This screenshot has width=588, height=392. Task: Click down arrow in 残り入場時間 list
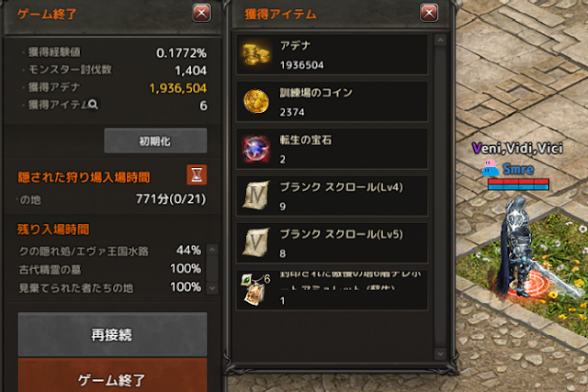212,288
